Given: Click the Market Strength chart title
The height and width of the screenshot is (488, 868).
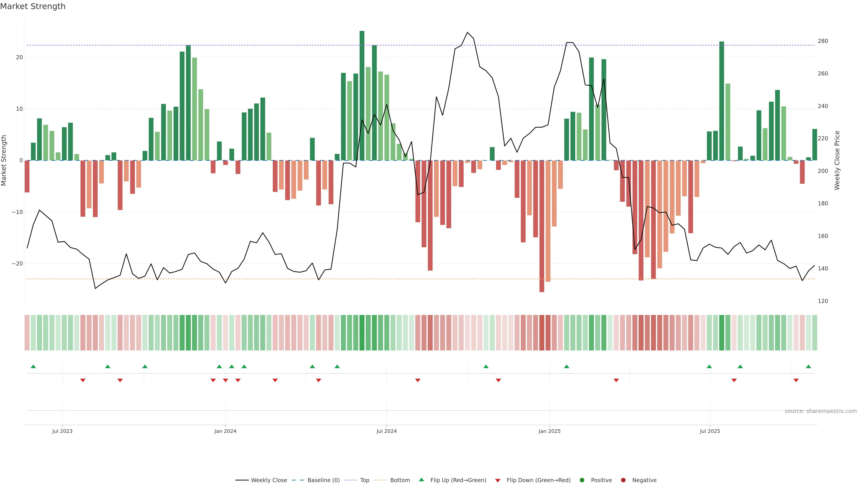Looking at the screenshot, I should (33, 6).
